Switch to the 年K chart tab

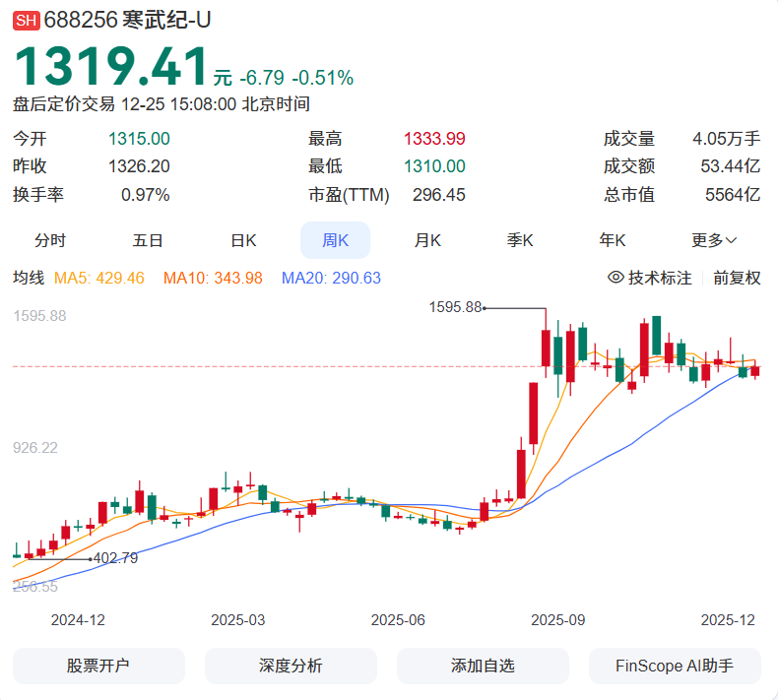click(x=613, y=240)
